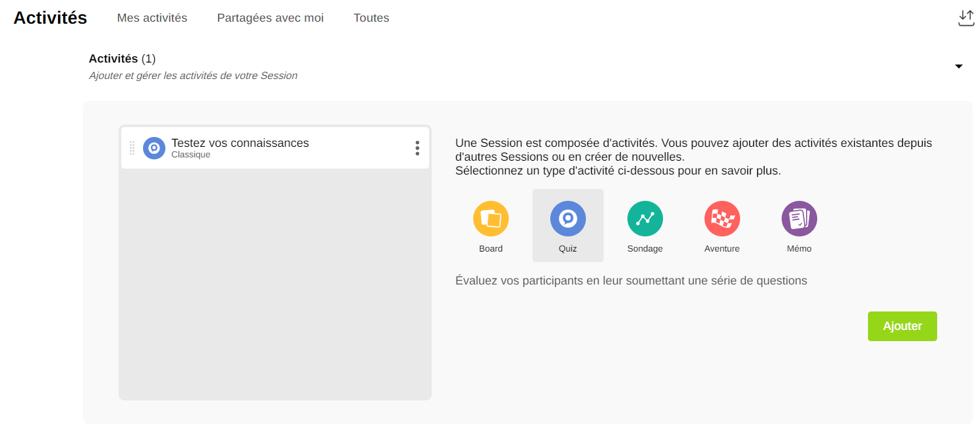Switch to the Toutes tab

(371, 18)
